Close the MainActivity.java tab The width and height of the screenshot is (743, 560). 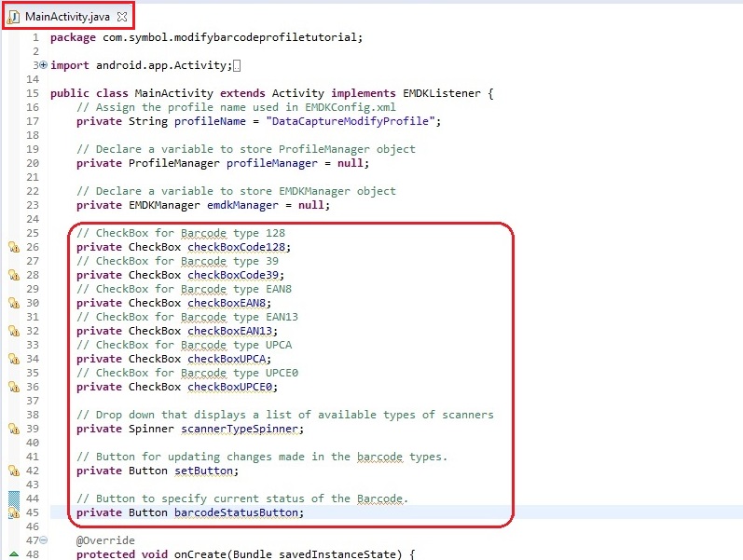point(122,17)
